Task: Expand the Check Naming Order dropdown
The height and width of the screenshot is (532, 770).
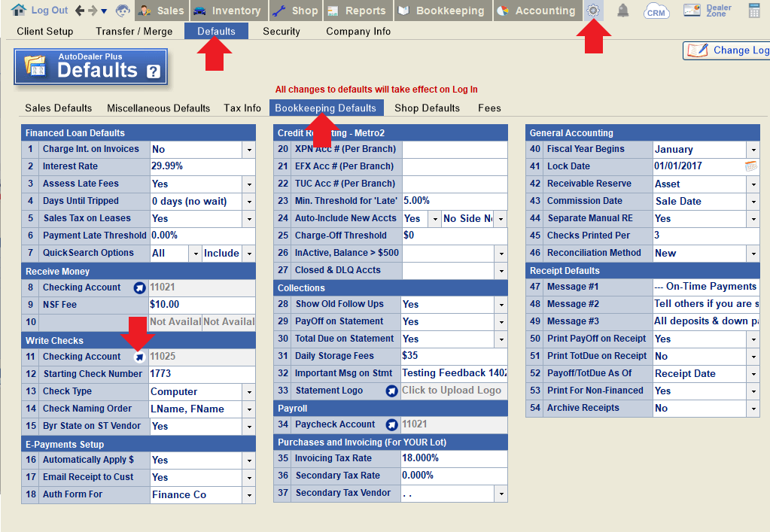Action: 249,409
